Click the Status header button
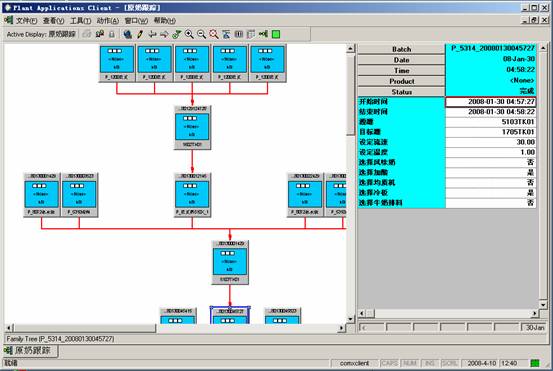 [x=401, y=92]
